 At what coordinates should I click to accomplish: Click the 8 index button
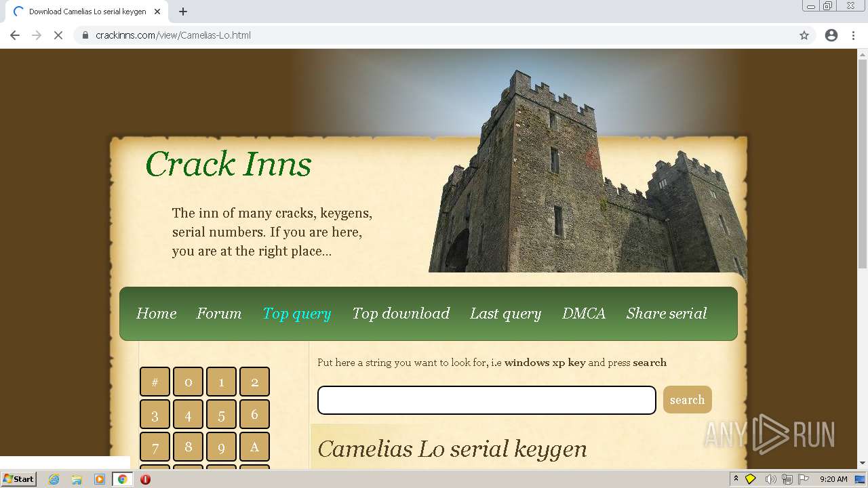(188, 447)
